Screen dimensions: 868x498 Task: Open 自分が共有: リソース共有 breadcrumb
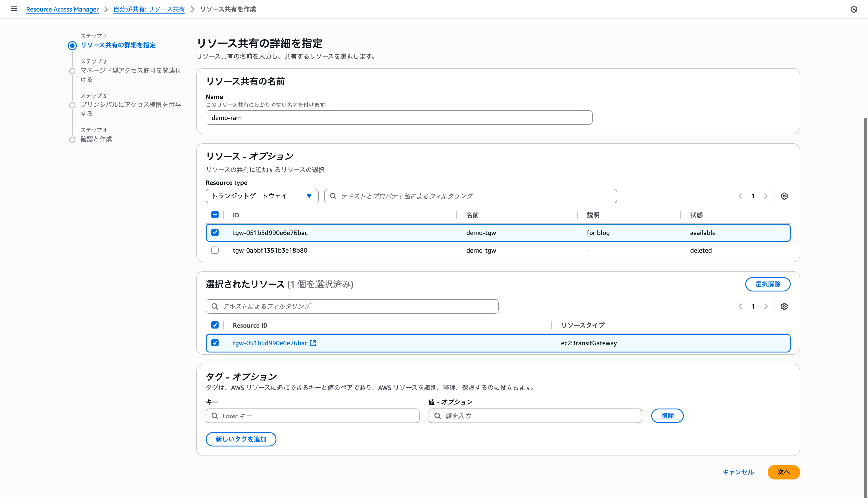point(149,9)
